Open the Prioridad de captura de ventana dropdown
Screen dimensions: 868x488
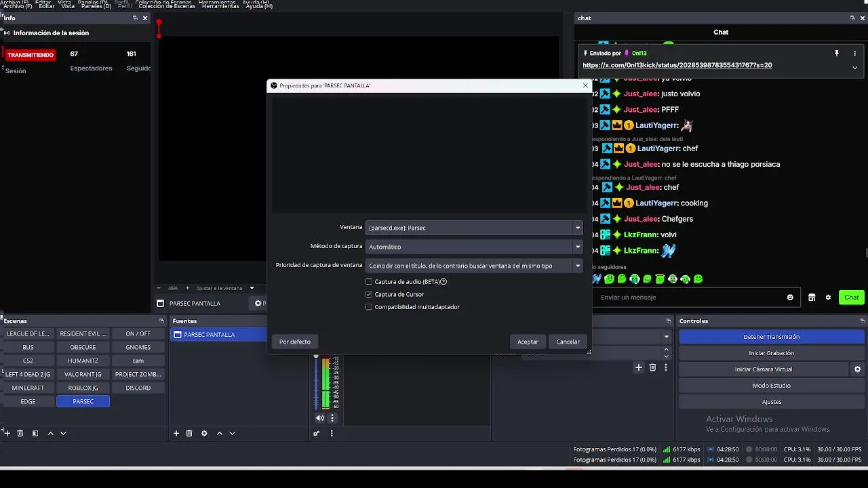point(474,266)
